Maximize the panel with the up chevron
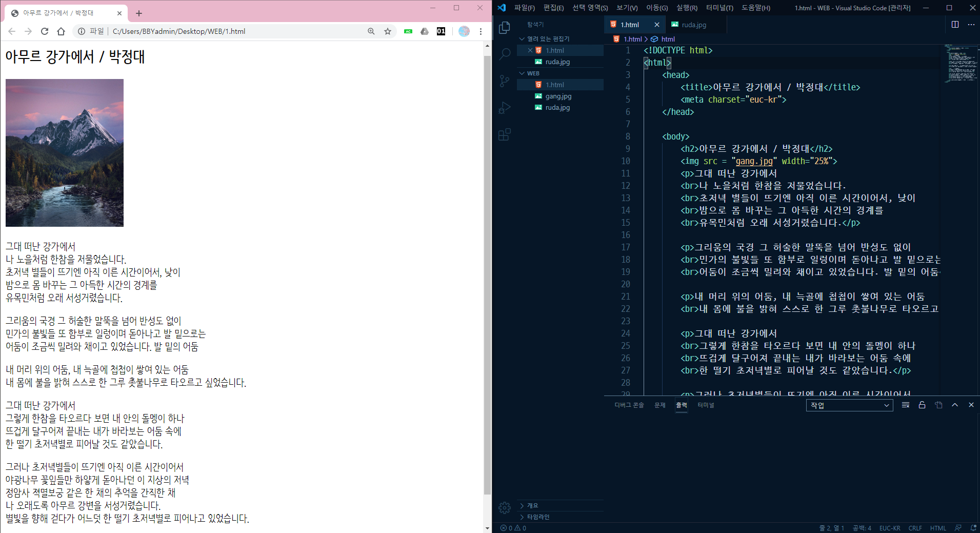 (955, 405)
